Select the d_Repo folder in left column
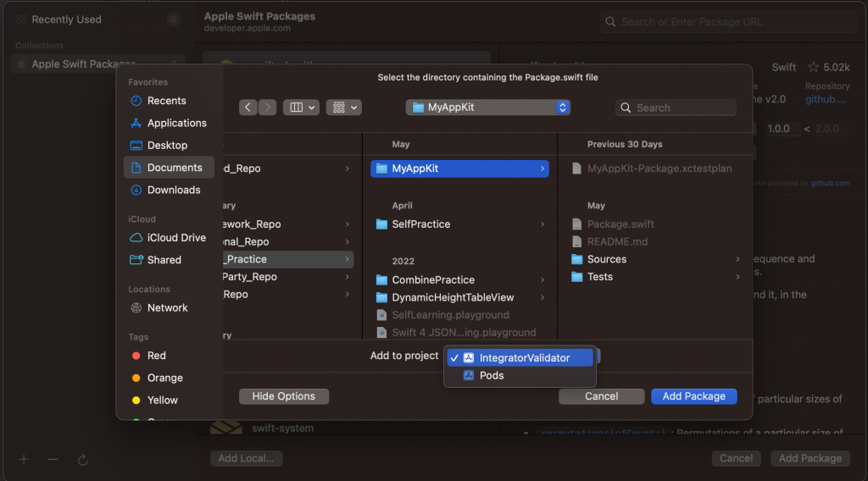Screen dimensions: 868x481 tap(288, 169)
